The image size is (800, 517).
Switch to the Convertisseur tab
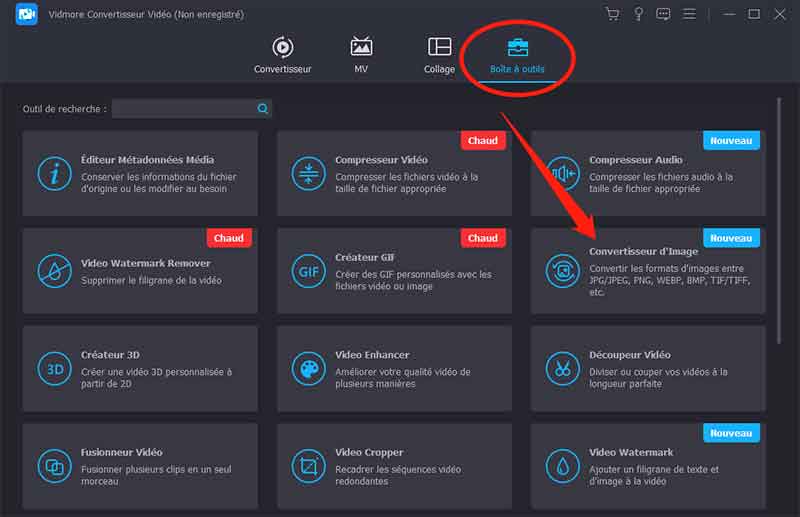pos(283,55)
